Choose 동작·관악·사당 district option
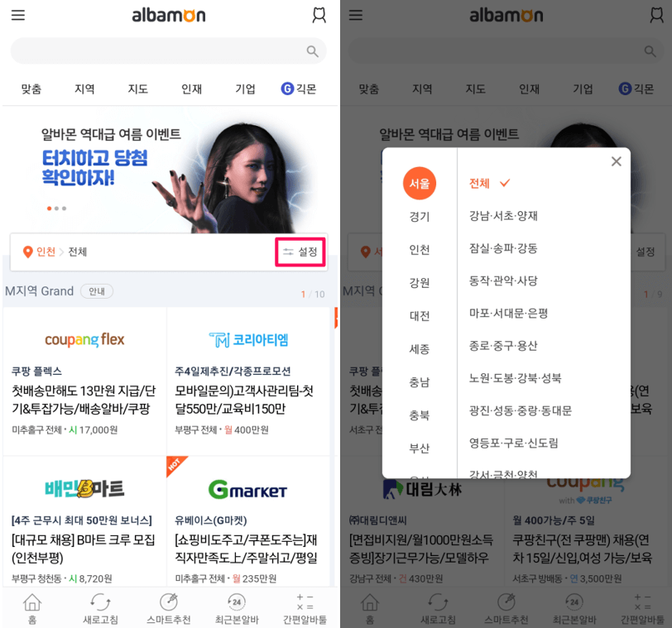672x628 pixels. (x=503, y=280)
